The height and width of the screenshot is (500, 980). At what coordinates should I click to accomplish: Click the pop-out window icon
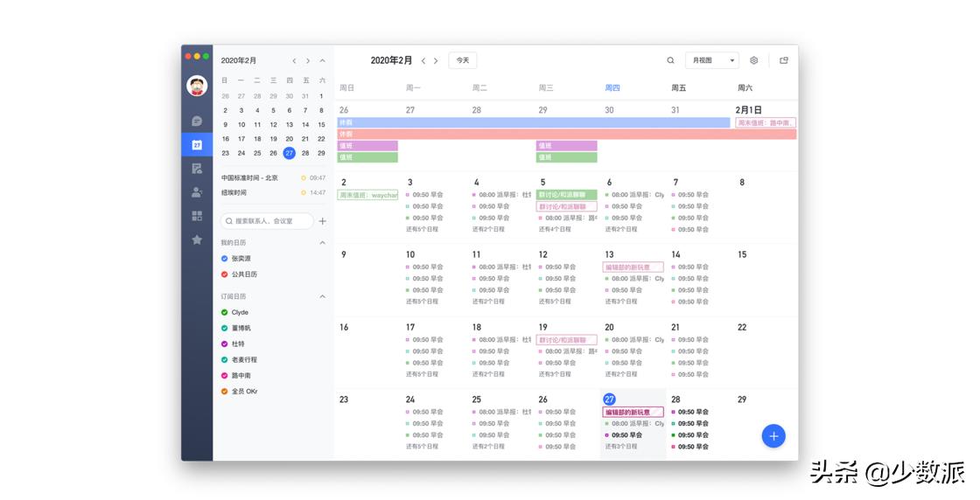click(x=784, y=60)
